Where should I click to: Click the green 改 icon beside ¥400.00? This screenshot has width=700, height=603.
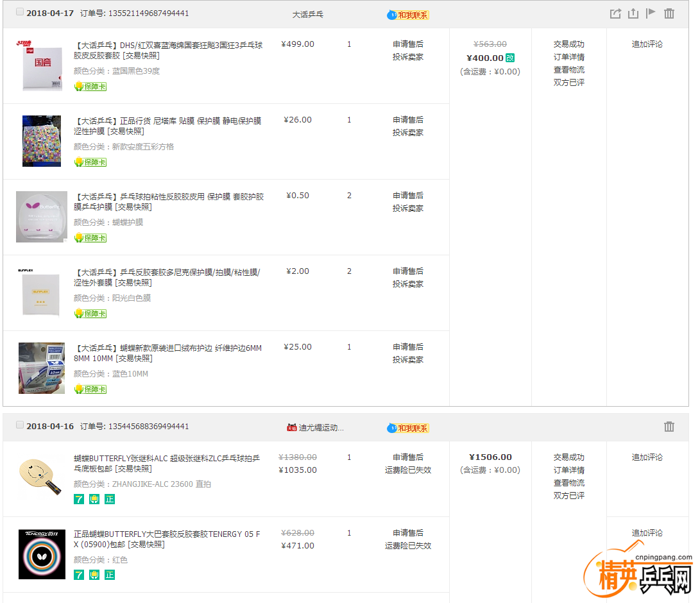[x=510, y=58]
